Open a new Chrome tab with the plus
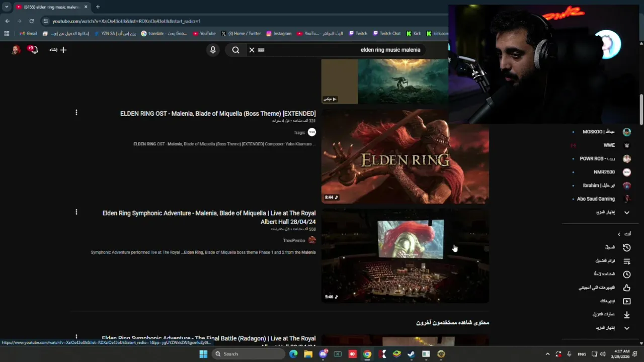The width and height of the screenshot is (644, 362). tap(98, 7)
